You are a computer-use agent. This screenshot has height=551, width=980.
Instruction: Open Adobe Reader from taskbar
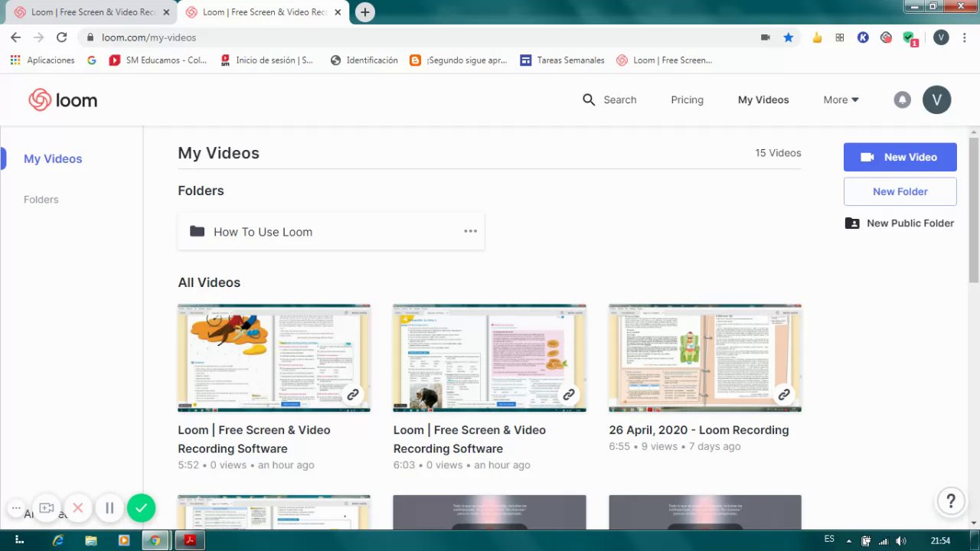click(x=189, y=540)
